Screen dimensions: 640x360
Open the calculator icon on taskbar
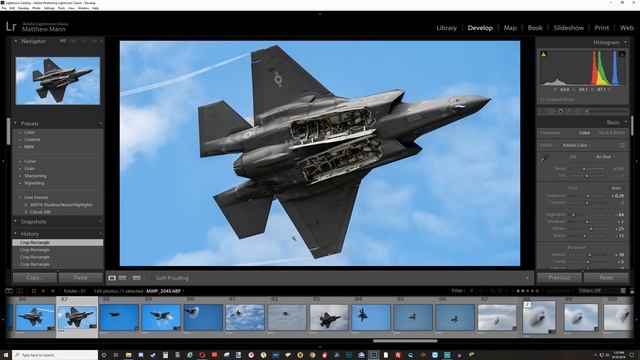click(165, 355)
